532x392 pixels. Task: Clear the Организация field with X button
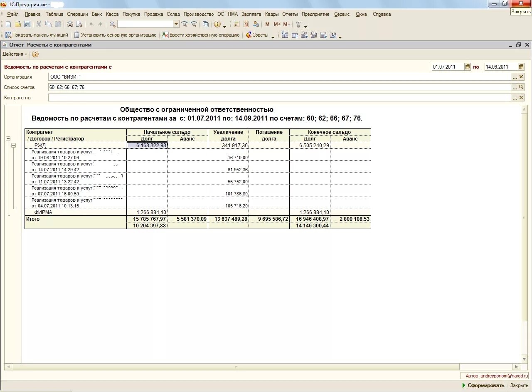coord(521,77)
